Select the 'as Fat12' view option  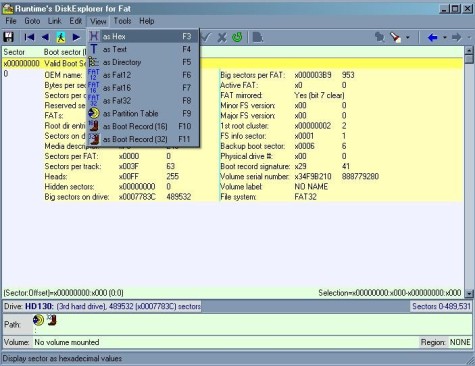(x=143, y=75)
